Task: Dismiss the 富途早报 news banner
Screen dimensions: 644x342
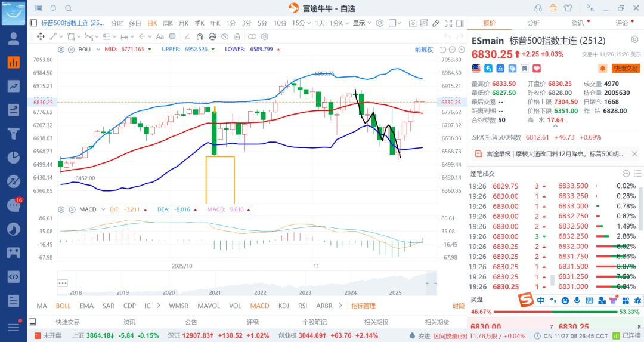Action: point(634,154)
